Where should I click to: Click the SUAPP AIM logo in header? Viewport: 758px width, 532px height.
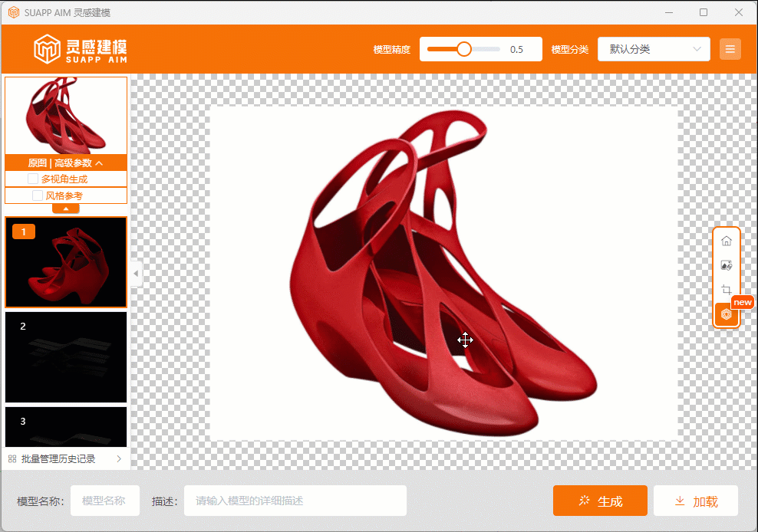point(81,49)
